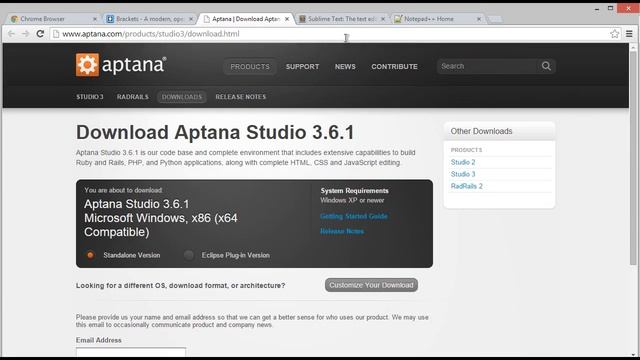This screenshot has width=640, height=360.
Task: Click the Other Downloads heading
Action: coord(481,131)
